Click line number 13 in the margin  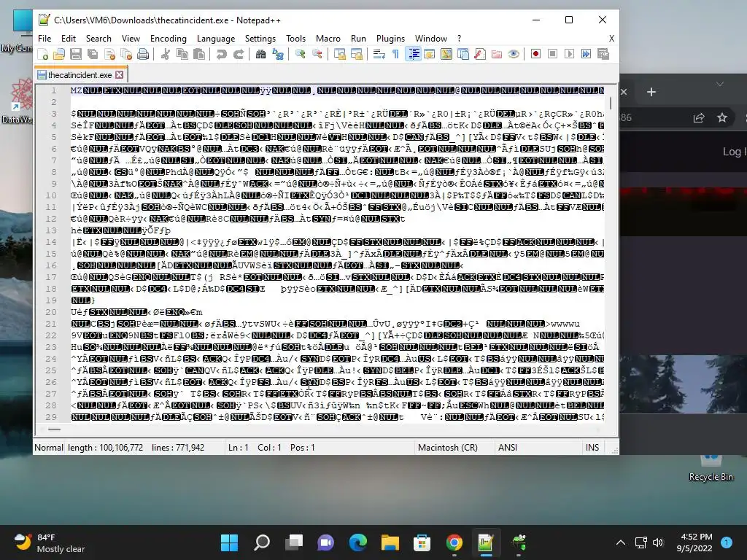click(x=51, y=230)
